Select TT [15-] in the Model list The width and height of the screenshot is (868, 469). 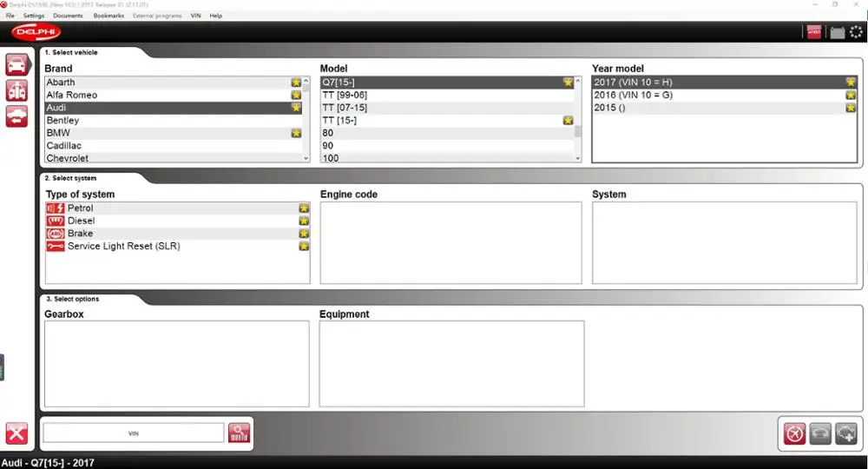click(447, 120)
